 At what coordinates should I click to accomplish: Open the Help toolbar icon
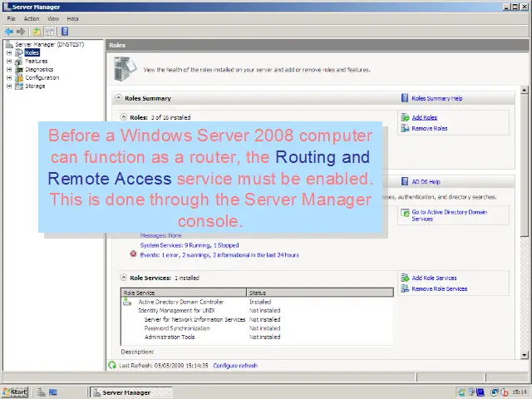pos(65,32)
